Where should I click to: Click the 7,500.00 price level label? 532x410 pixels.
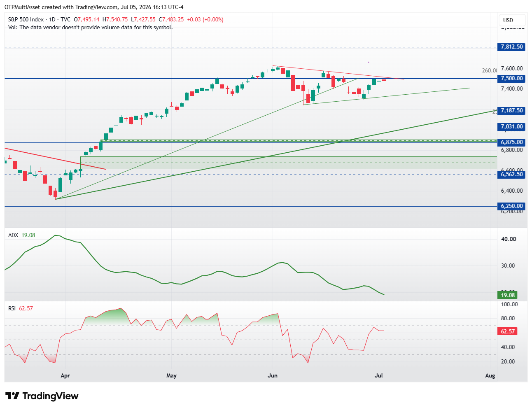click(511, 79)
